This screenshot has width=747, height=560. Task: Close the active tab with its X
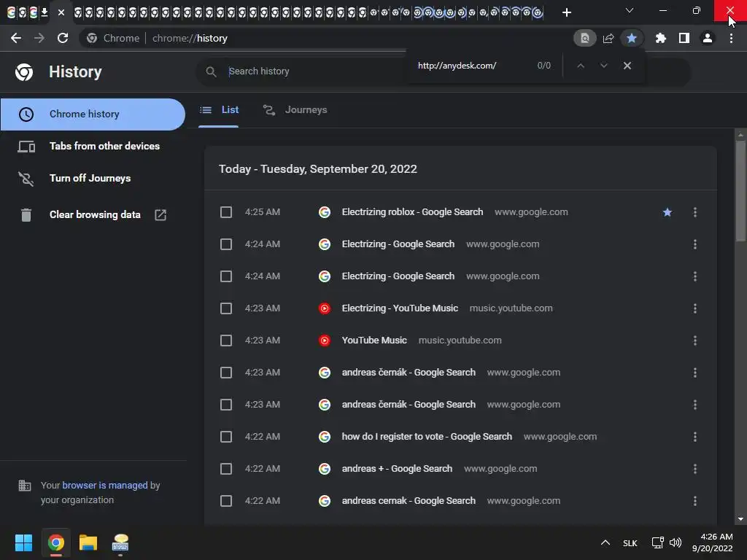(x=61, y=12)
